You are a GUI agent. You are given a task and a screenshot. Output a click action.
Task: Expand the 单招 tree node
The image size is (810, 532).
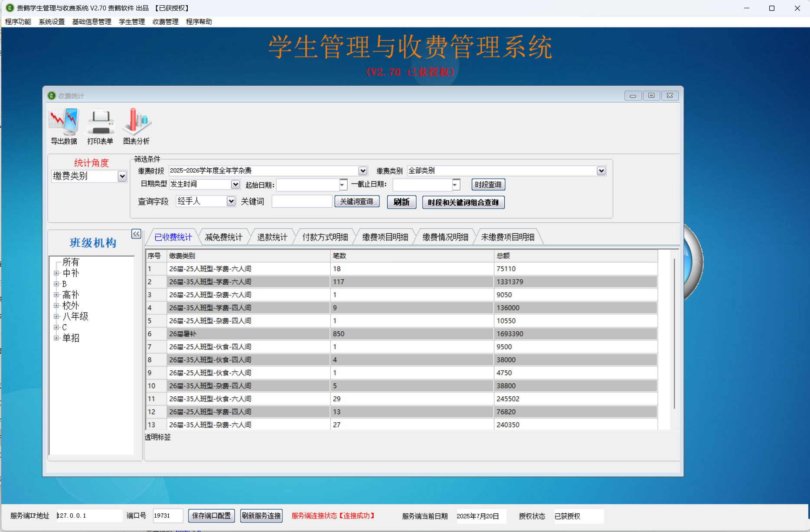[57, 338]
